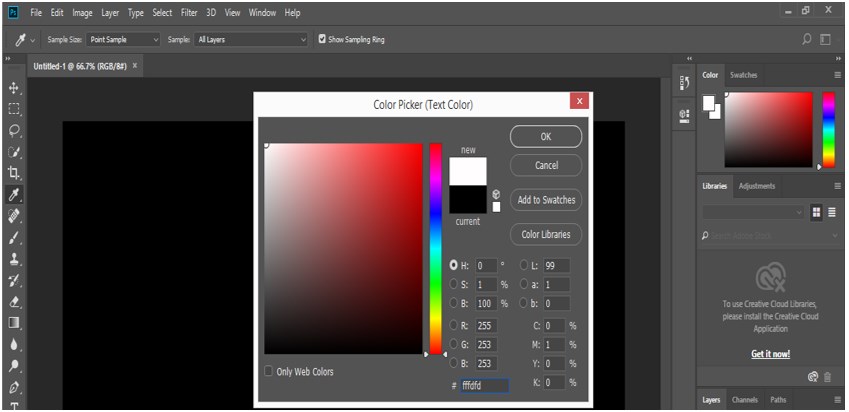Open the History panel icon

coord(684,83)
